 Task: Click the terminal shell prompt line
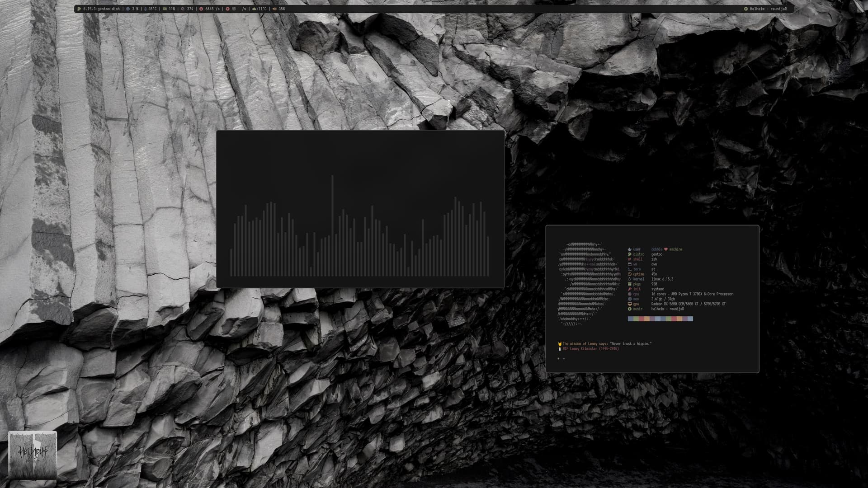click(x=561, y=359)
